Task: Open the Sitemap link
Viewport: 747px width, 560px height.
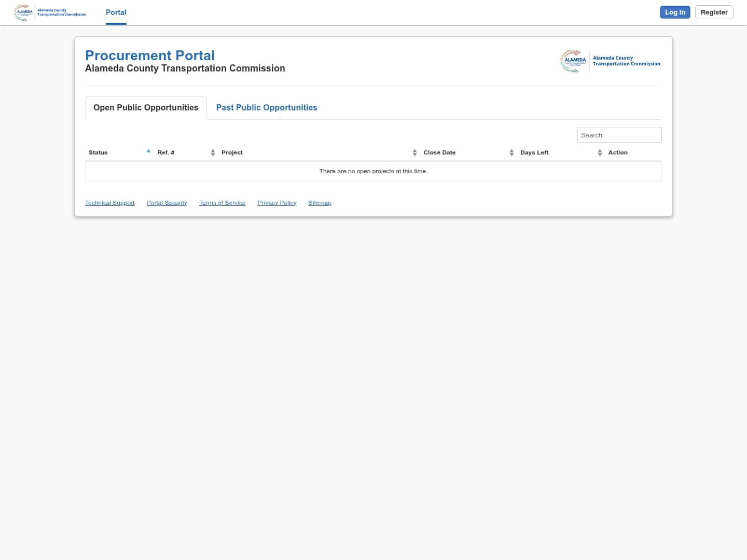Action: point(320,203)
